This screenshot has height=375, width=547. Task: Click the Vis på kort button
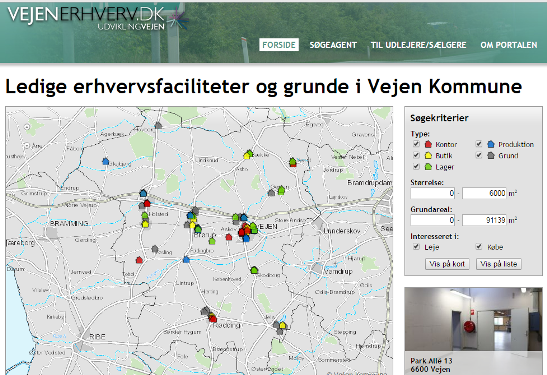(x=447, y=264)
